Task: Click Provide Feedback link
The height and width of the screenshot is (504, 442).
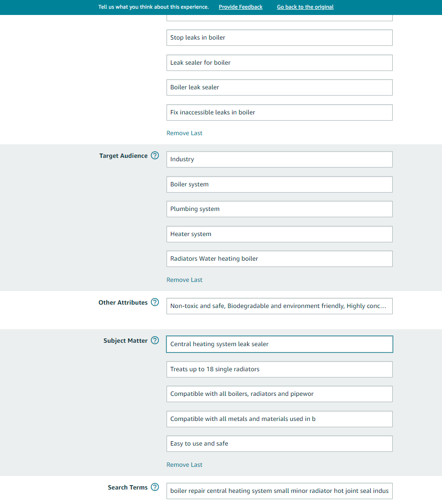Action: click(x=241, y=7)
